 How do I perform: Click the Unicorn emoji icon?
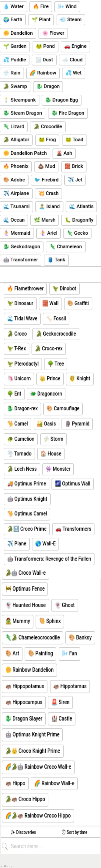[10, 378]
